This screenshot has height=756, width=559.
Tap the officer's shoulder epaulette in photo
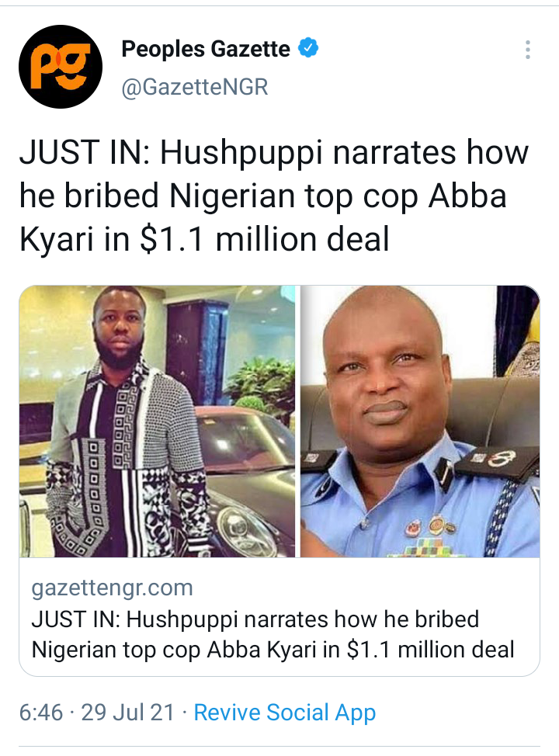[496, 460]
